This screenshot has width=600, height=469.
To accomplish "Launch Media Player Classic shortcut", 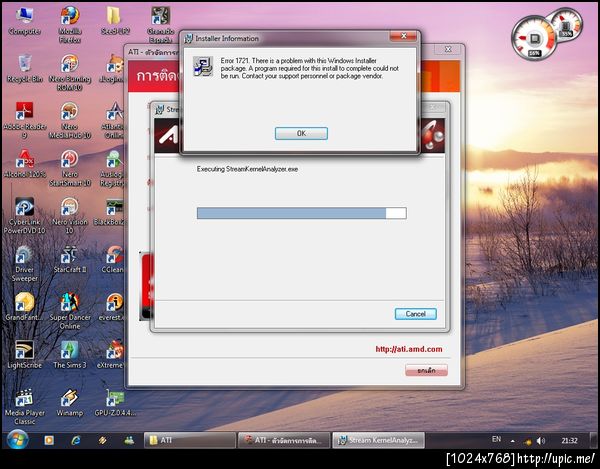I will (24, 406).
